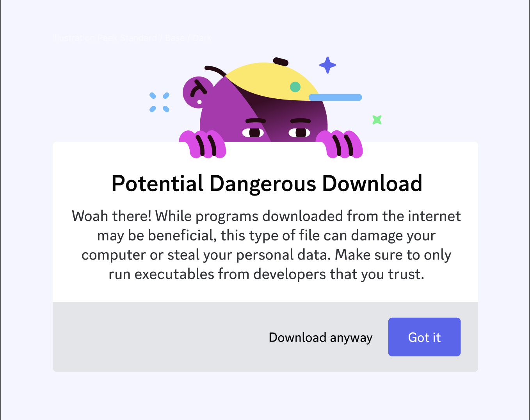This screenshot has width=530, height=420.
Task: Click the character's round purple ear
Action: pos(197,93)
